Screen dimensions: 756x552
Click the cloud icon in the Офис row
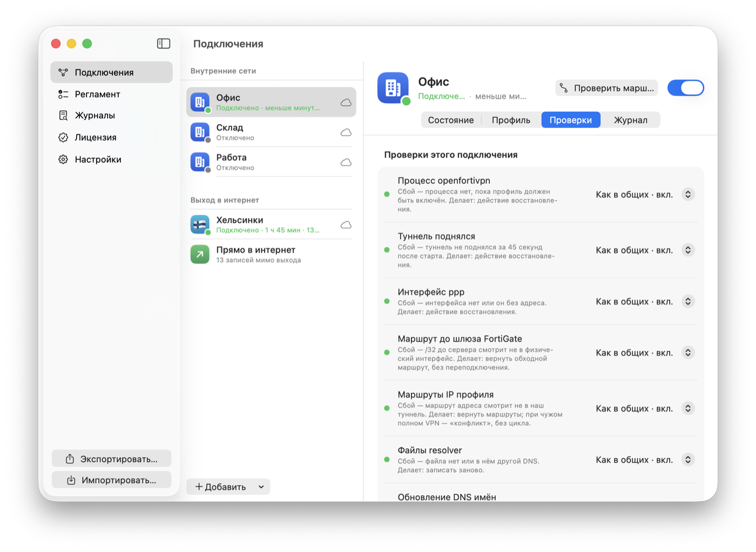pos(346,103)
